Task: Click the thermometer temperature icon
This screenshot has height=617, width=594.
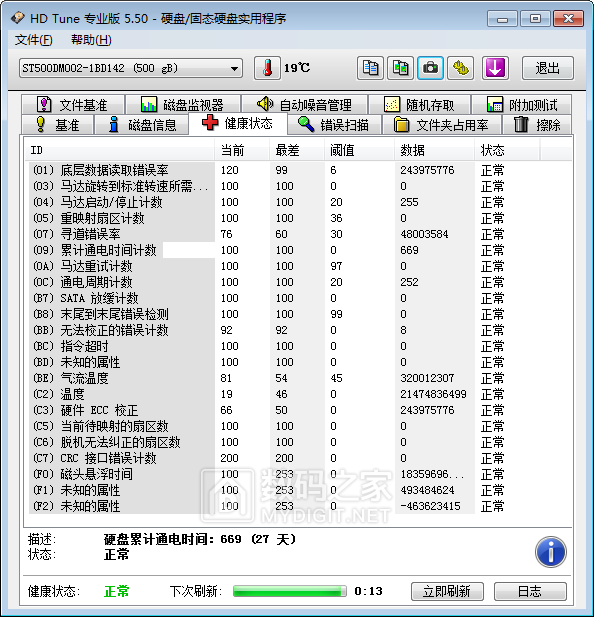Action: click(267, 68)
